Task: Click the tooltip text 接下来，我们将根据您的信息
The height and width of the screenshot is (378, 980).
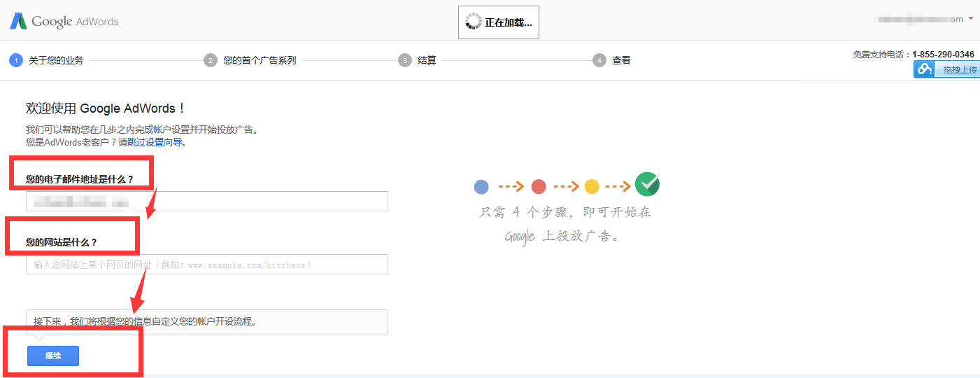Action: tap(145, 322)
